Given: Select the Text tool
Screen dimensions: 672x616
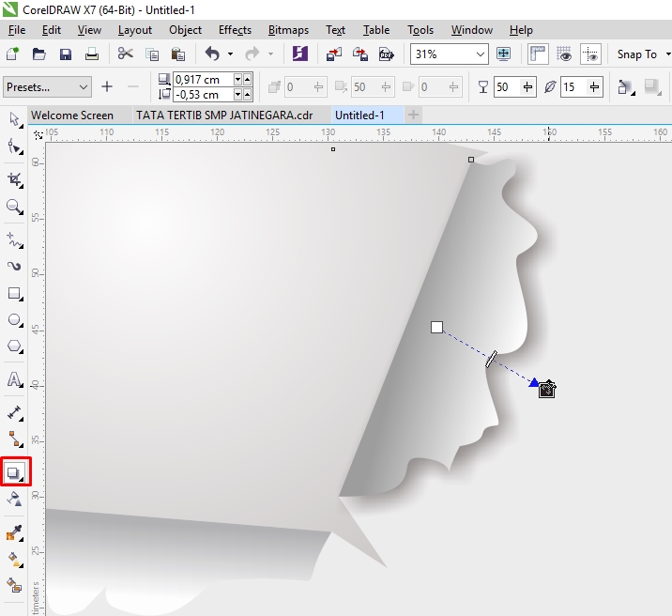Looking at the screenshot, I should coord(15,379).
